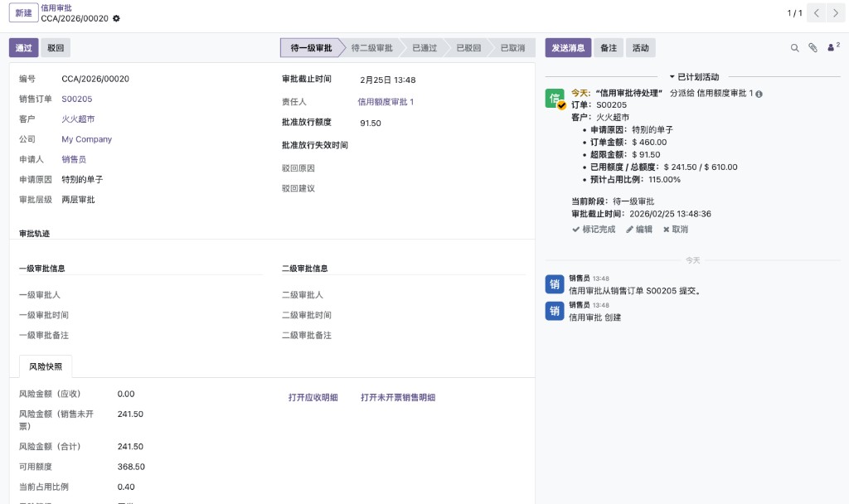Open customer 火火超市 link
849x504 pixels.
(78, 119)
